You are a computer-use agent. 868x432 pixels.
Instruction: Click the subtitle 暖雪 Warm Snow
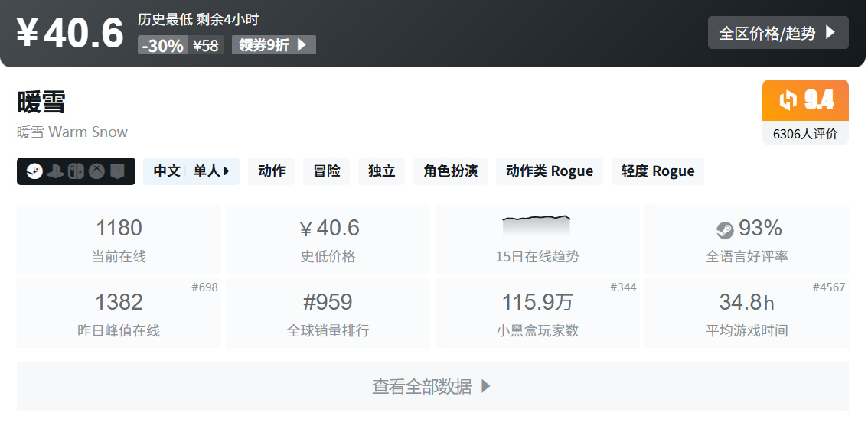(73, 132)
